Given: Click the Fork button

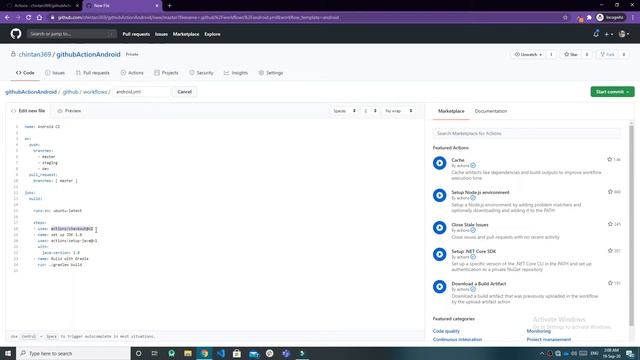Looking at the screenshot, I should 607,54.
